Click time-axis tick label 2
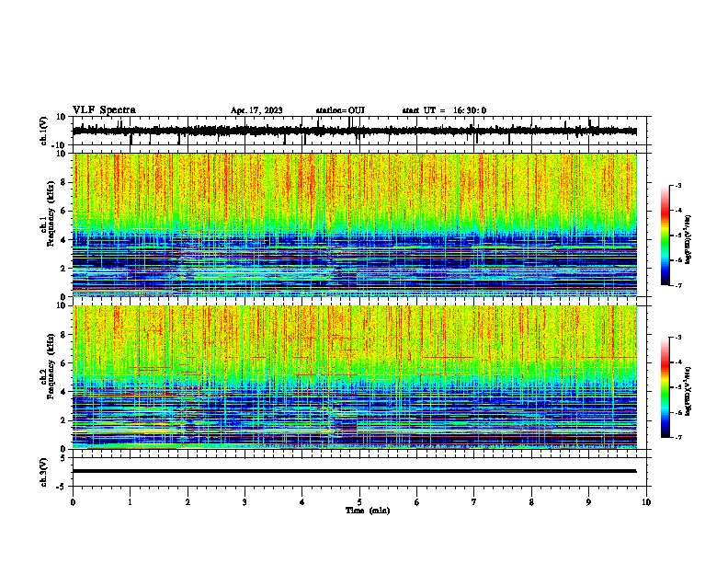The height and width of the screenshot is (563, 728). pyautogui.click(x=188, y=502)
